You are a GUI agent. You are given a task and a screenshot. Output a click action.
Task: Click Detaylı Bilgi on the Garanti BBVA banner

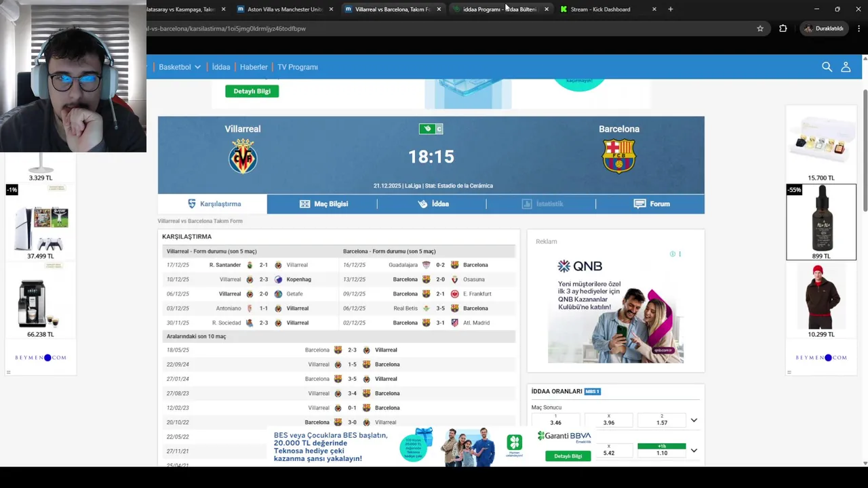[x=568, y=456]
